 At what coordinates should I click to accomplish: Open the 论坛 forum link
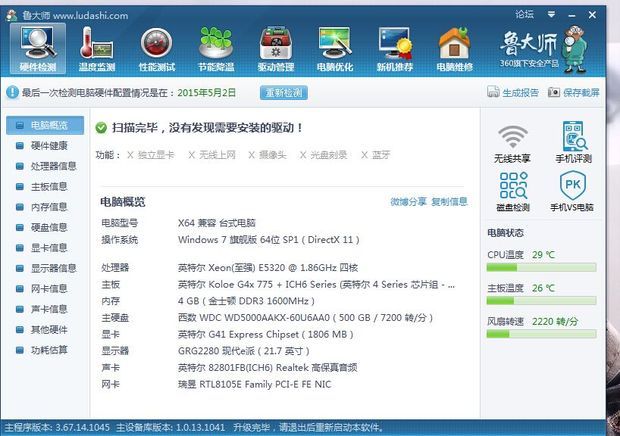click(524, 15)
